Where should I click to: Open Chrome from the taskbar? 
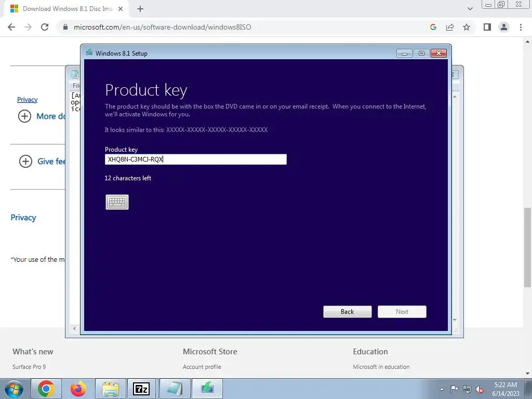coord(46,389)
